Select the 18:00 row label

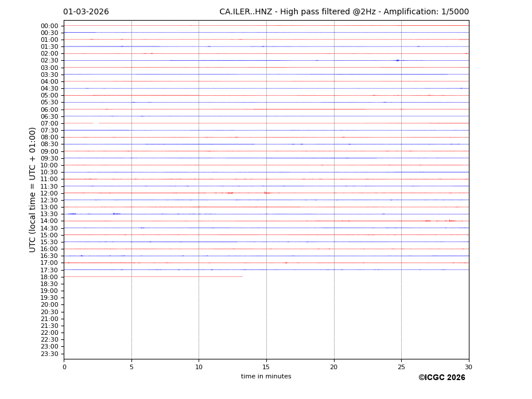tap(49, 277)
